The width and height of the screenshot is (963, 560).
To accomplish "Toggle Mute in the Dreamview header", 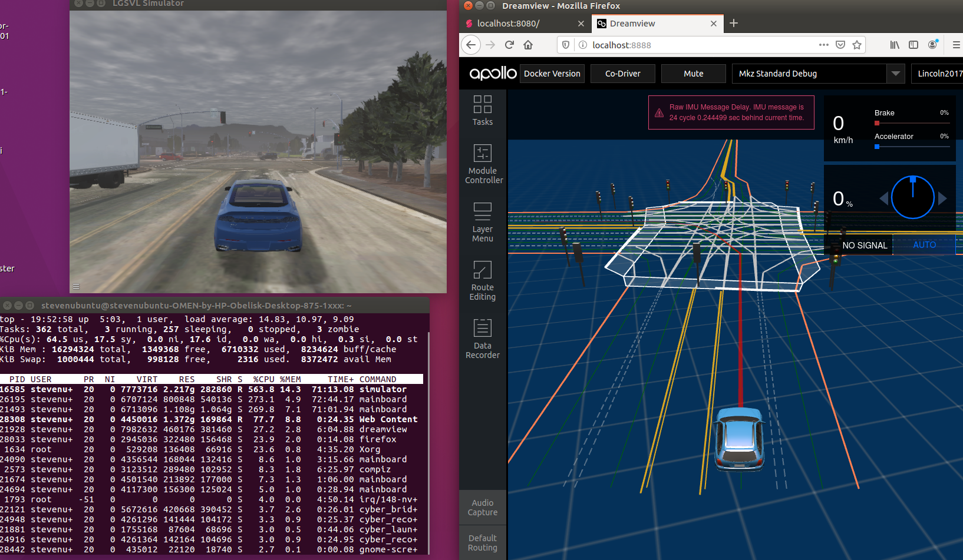I will [x=693, y=73].
